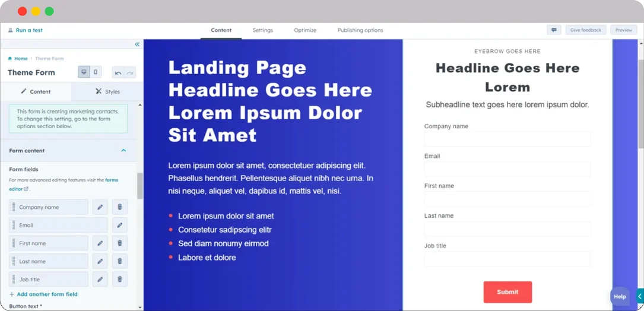This screenshot has height=311, width=644.
Task: Grab the Company name drag handle
Action: [x=14, y=207]
